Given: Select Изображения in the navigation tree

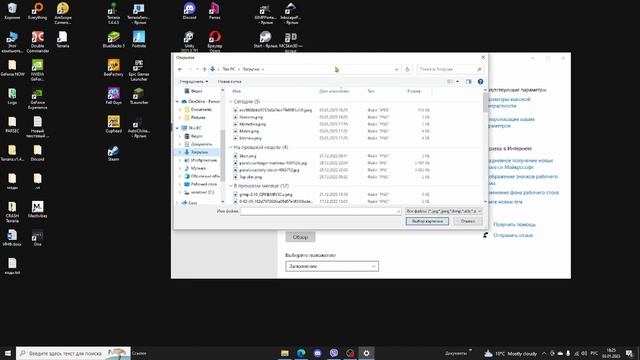Looking at the screenshot, I should (204, 160).
